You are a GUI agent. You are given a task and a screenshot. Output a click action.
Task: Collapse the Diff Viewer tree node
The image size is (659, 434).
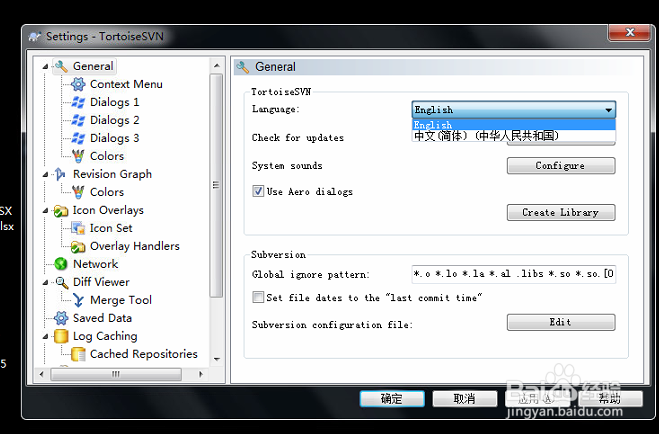click(x=45, y=282)
